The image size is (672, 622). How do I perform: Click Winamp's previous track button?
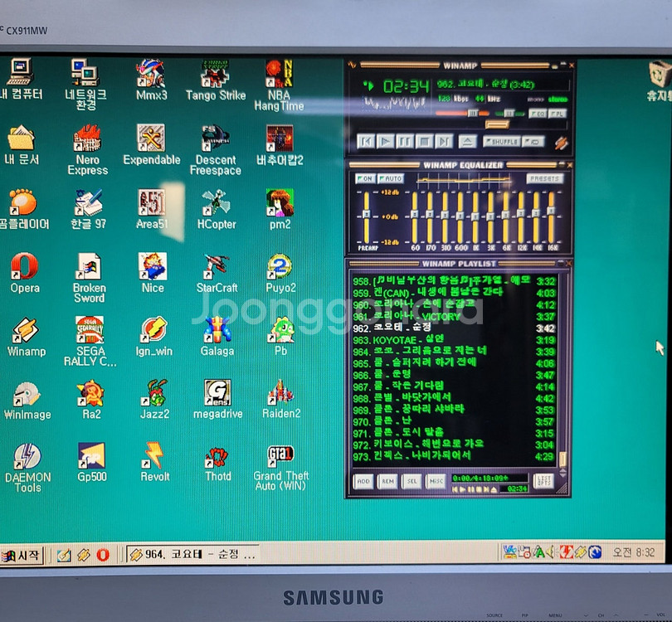[x=366, y=141]
